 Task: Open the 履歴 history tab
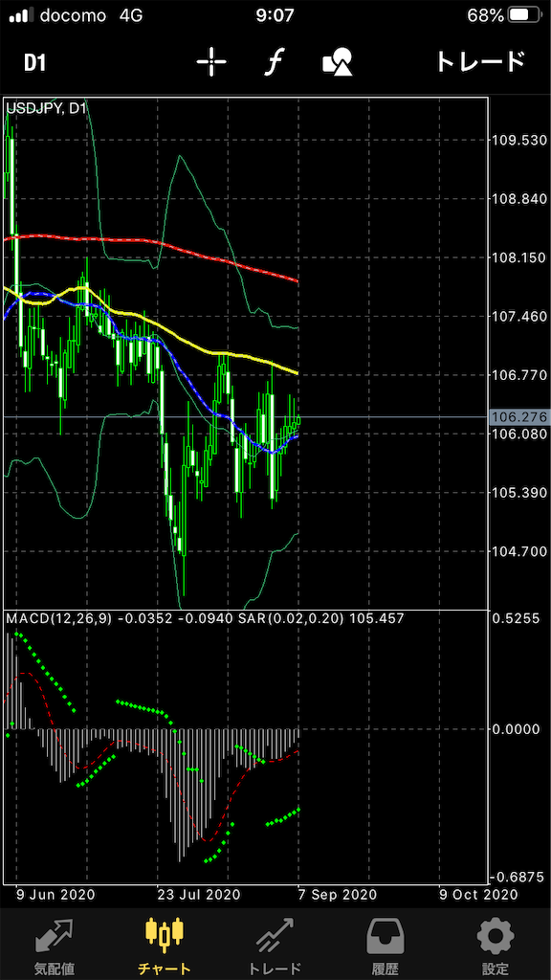click(x=386, y=947)
